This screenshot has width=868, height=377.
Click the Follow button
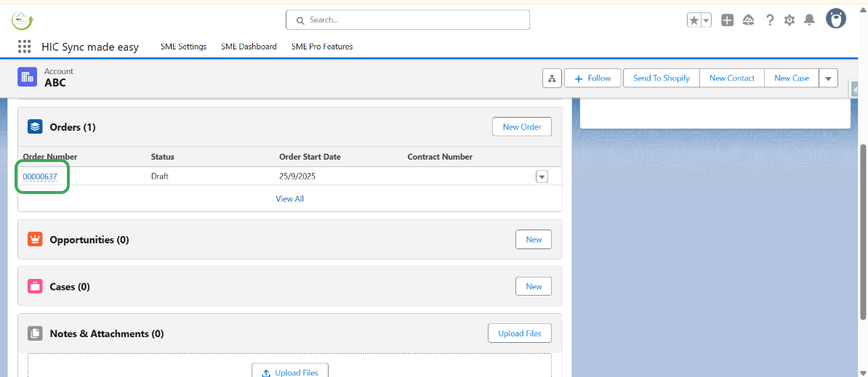(x=592, y=78)
